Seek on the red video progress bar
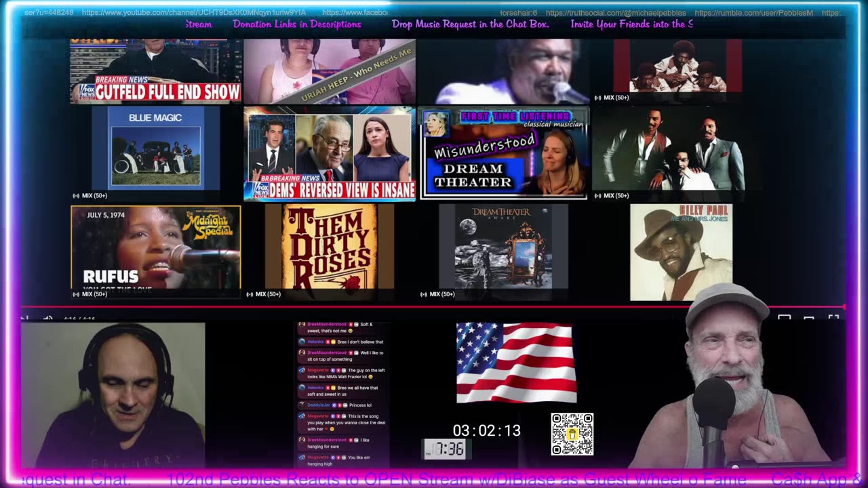Image resolution: width=868 pixels, height=488 pixels. pos(434,307)
